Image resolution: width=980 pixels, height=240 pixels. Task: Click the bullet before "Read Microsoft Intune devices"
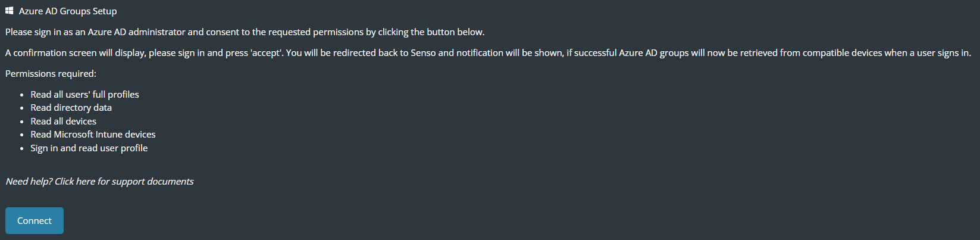point(22,135)
